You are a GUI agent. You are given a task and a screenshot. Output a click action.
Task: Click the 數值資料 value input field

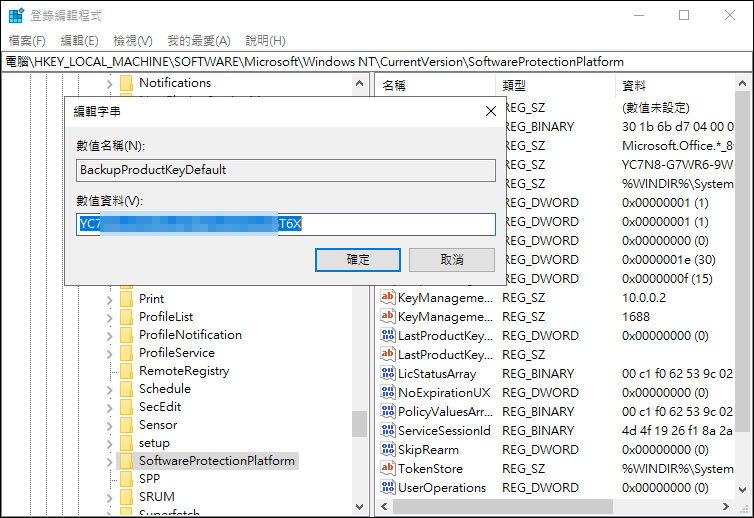tap(286, 224)
